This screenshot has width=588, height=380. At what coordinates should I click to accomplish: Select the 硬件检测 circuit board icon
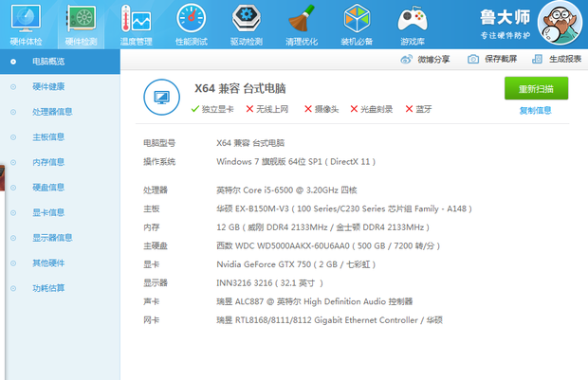pyautogui.click(x=81, y=18)
